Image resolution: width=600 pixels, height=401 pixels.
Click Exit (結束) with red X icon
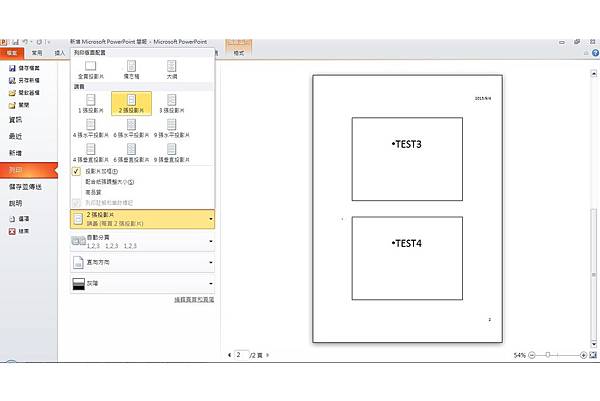pos(19,231)
